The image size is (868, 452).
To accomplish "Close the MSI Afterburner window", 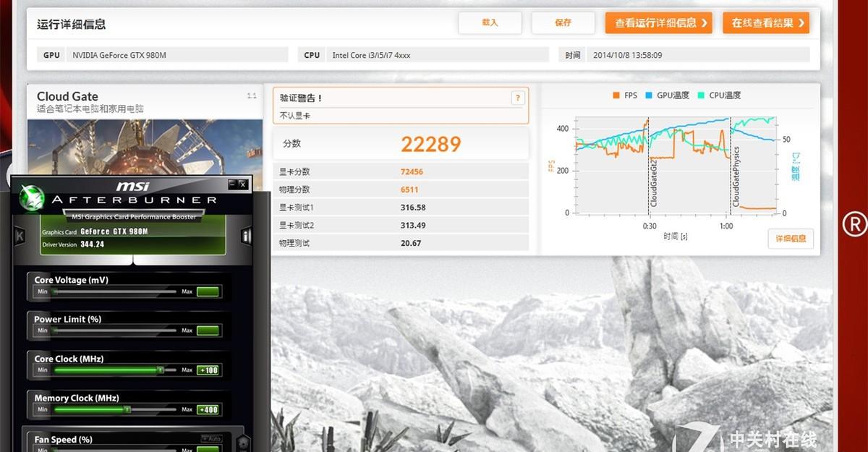I will (243, 184).
